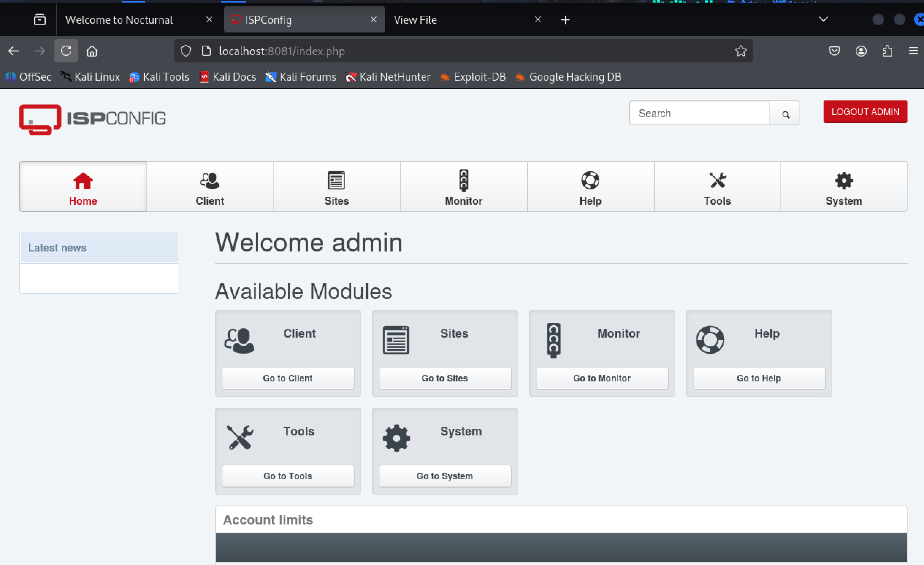
Task: Click the Monitor card traffic light icon
Action: [554, 340]
